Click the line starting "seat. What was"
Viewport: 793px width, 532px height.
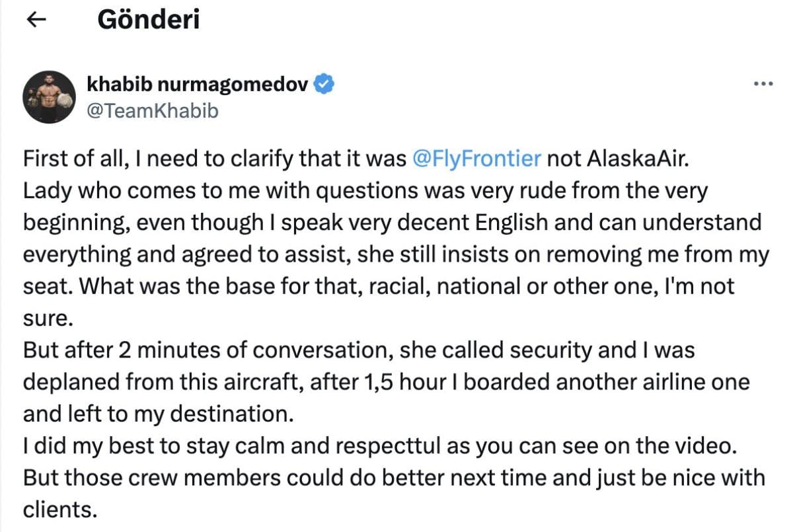click(x=379, y=286)
